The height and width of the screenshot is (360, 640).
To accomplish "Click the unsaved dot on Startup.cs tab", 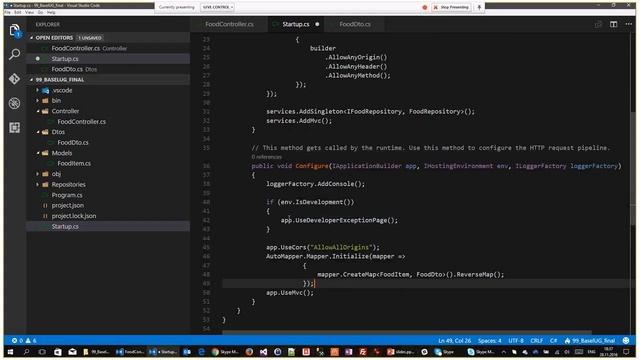I will [x=317, y=24].
